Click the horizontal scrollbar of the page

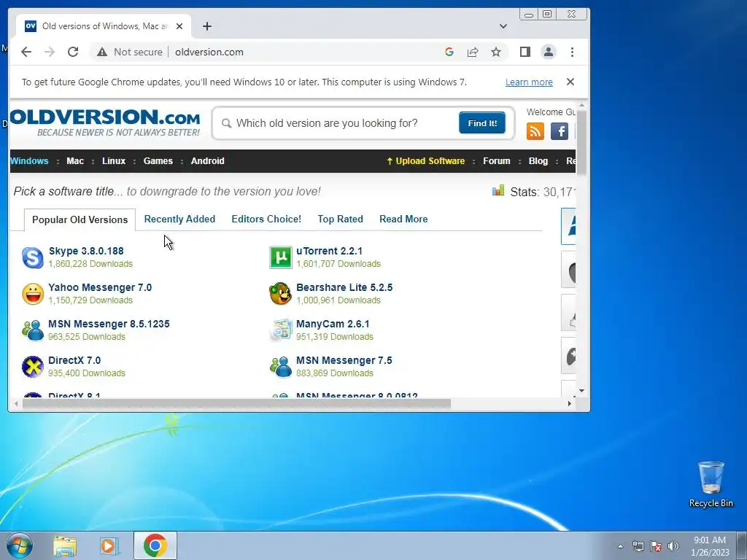tap(236, 404)
